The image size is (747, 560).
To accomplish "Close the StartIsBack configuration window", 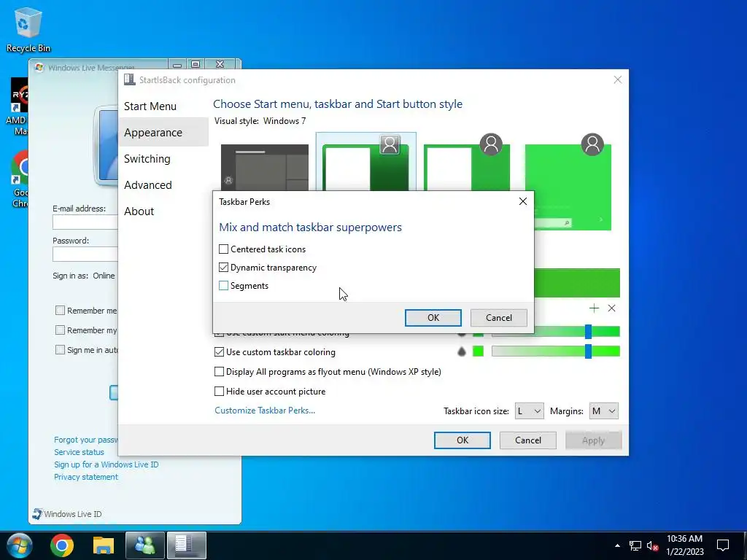I will (x=617, y=79).
